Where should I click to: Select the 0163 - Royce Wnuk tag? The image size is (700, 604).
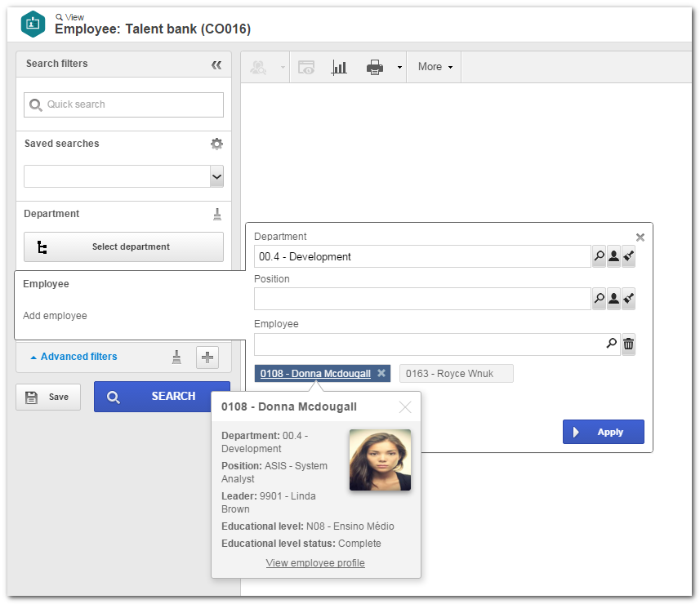(457, 374)
